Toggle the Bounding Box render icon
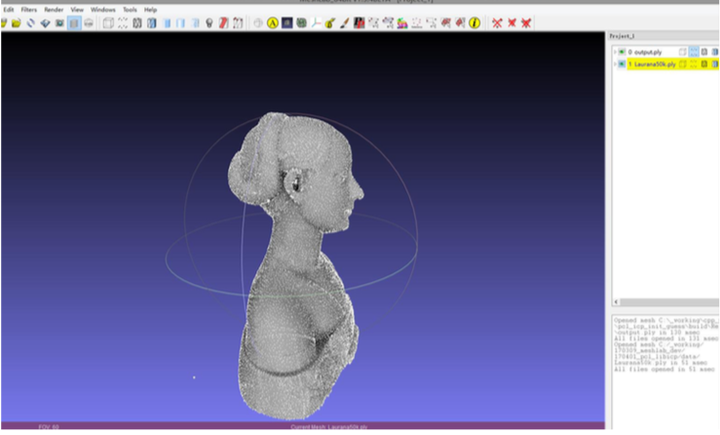The height and width of the screenshot is (435, 720). tap(108, 22)
